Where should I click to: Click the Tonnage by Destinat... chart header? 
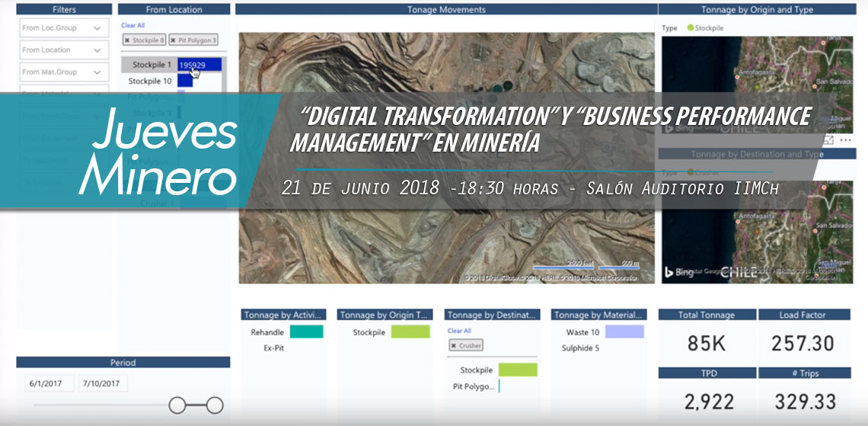tap(492, 315)
